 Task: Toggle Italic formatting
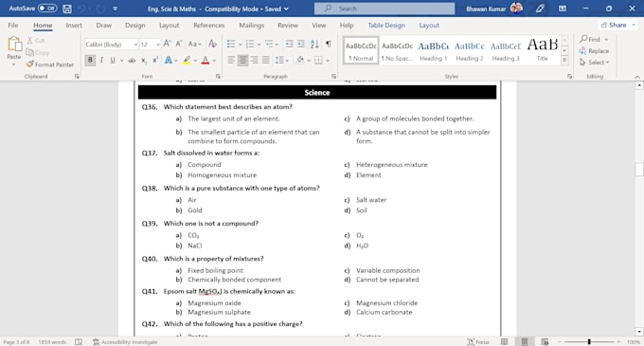click(101, 60)
